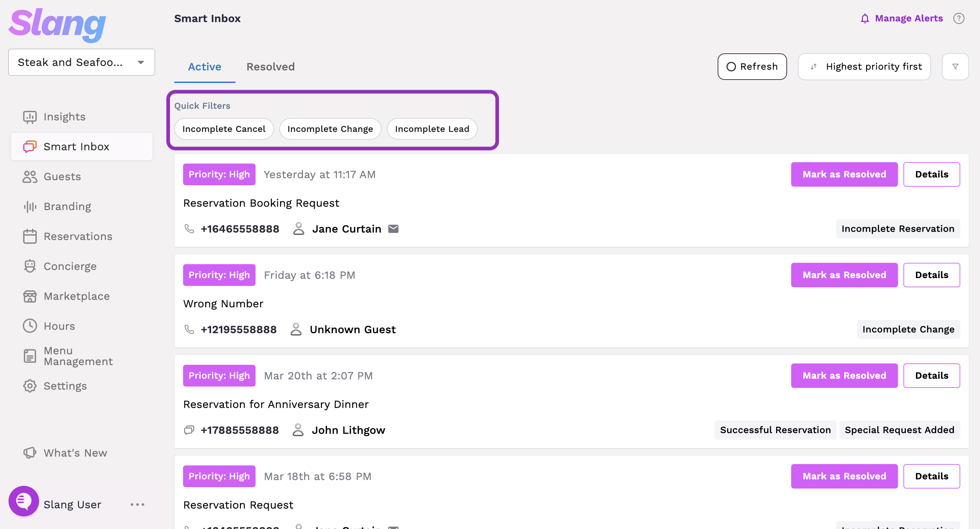Screen dimensions: 980x529
Task: Mark Mar 18th Reservation Request resolved
Action: [844, 476]
